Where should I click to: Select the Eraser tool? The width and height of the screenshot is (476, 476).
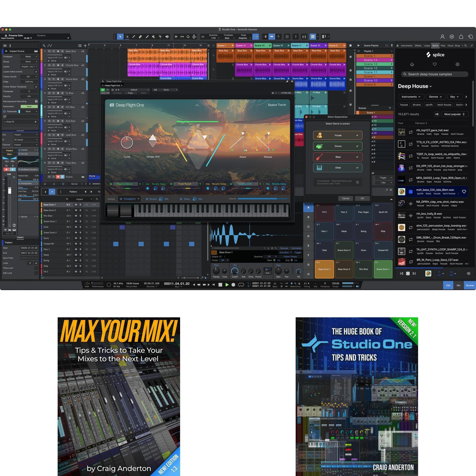click(x=141, y=36)
